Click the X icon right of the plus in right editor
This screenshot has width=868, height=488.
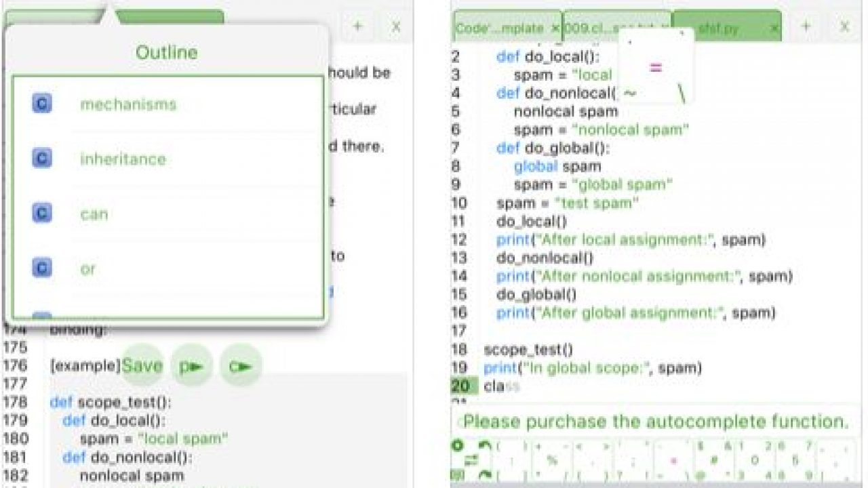845,26
